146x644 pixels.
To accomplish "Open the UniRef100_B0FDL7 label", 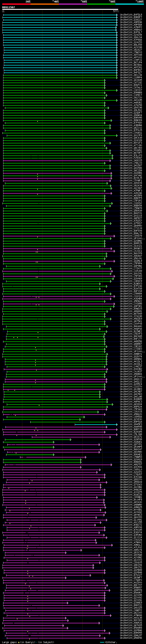I will pyautogui.click(x=131, y=32).
